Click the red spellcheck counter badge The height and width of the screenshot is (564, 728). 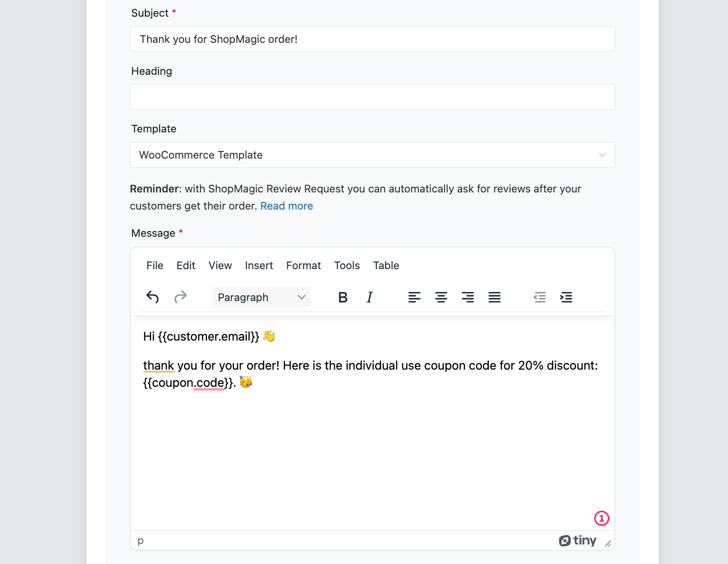point(601,518)
